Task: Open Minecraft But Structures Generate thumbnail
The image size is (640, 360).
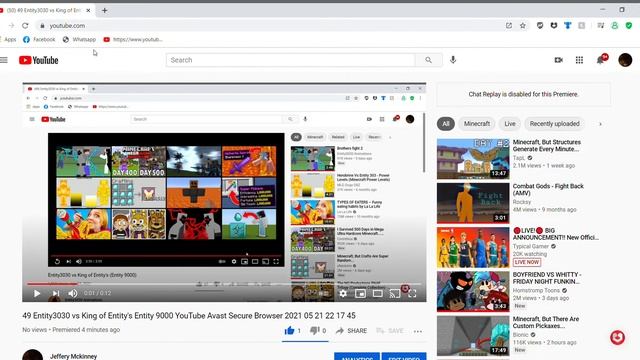Action: pos(473,159)
